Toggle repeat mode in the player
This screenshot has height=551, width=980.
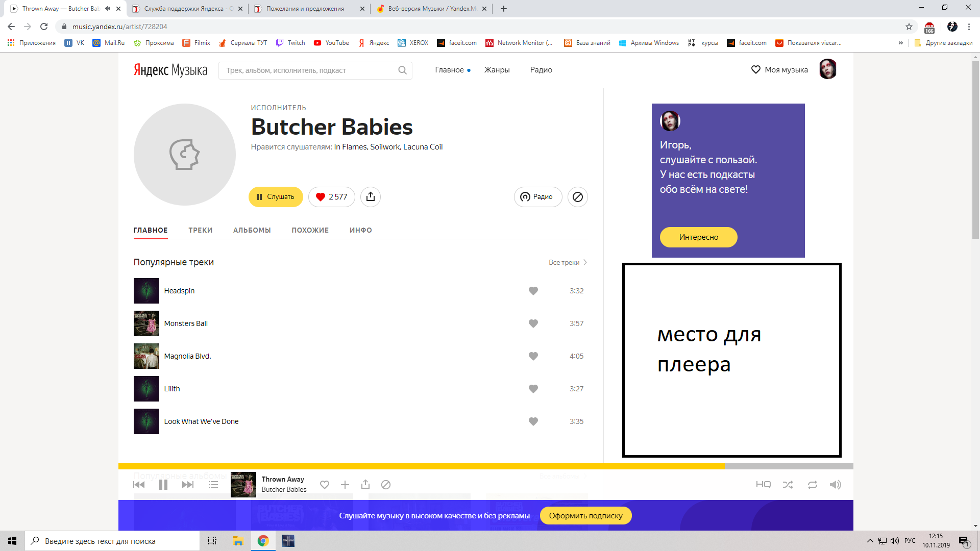point(813,485)
